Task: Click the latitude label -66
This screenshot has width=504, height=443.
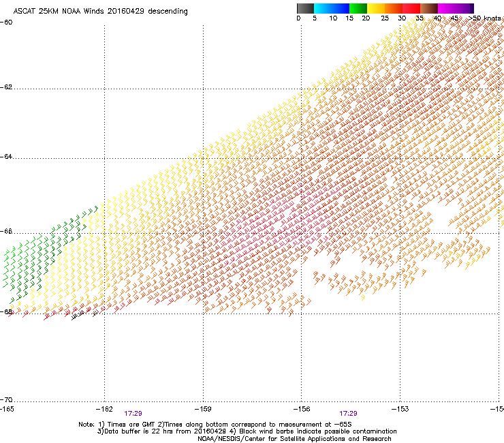Action: [6, 231]
